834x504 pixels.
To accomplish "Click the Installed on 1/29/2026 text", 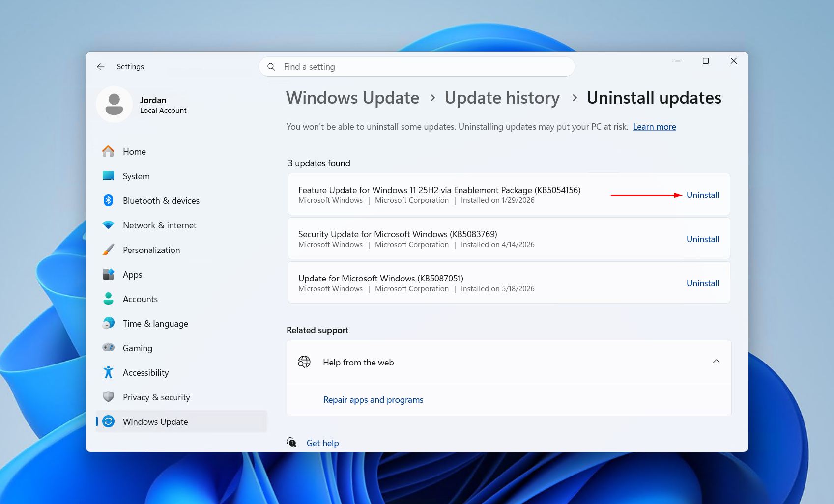I will tap(497, 200).
